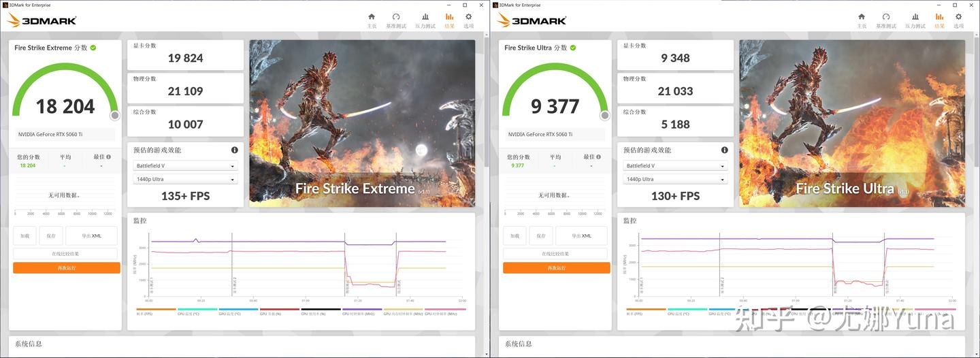Toggle CPU 温度 teal legend in Ultra monitoring chart
This screenshot has height=358, width=980.
click(x=687, y=311)
